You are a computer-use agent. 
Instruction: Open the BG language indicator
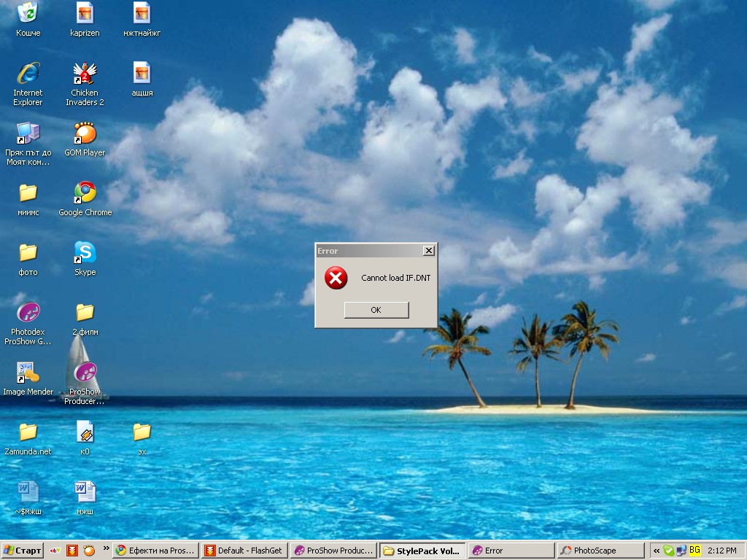tap(694, 550)
